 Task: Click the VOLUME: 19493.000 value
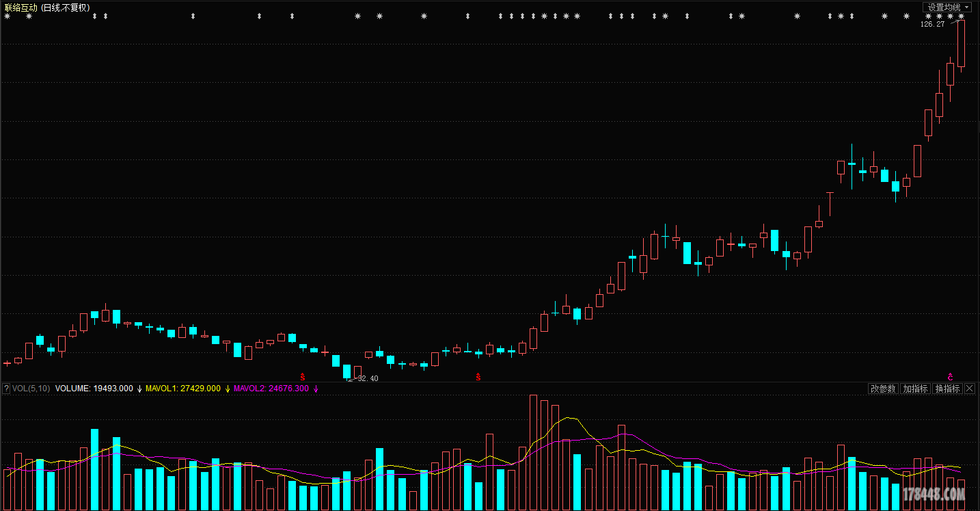pos(94,389)
